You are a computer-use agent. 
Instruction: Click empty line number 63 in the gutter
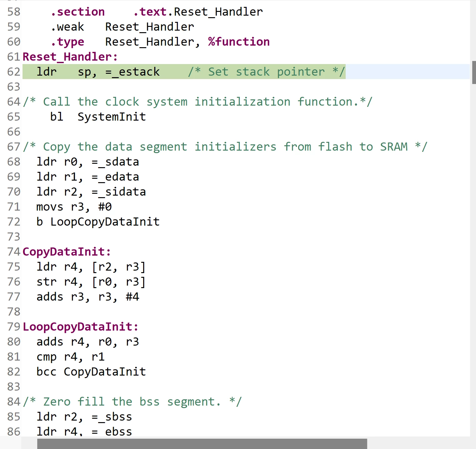point(14,87)
